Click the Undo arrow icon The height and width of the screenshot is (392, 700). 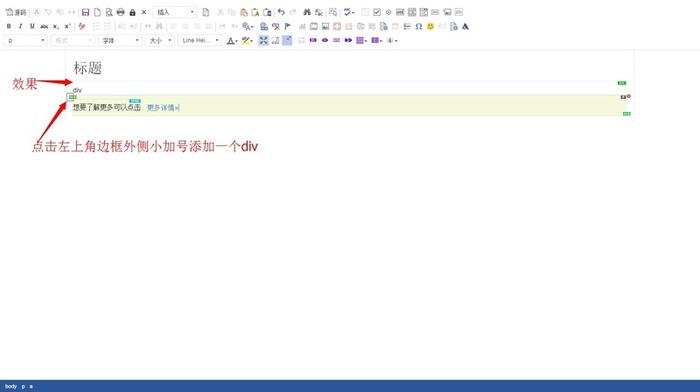tap(281, 12)
